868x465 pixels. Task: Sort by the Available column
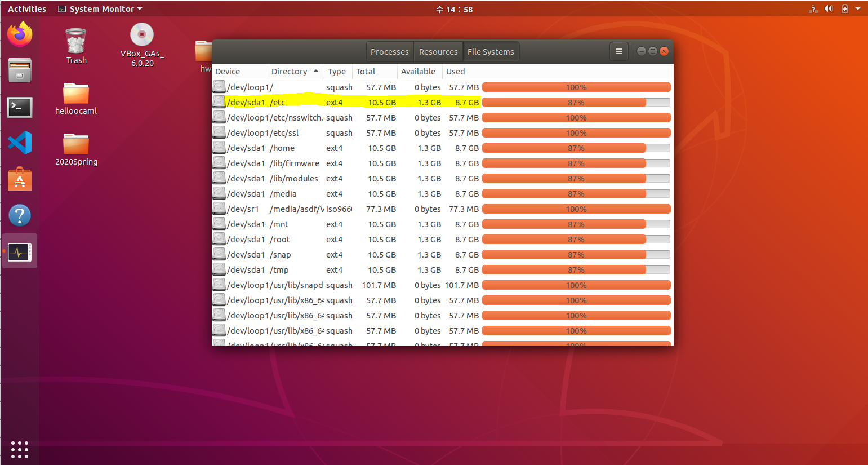click(x=420, y=72)
